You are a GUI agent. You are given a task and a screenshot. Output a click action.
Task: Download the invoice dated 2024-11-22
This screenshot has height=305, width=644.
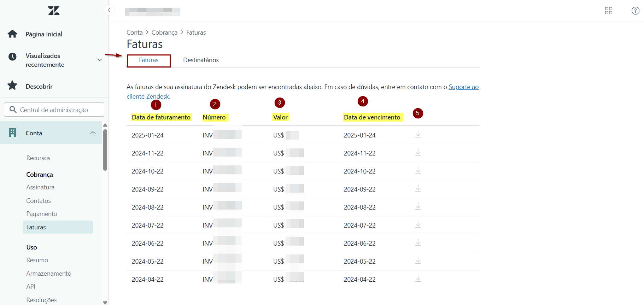click(x=418, y=153)
